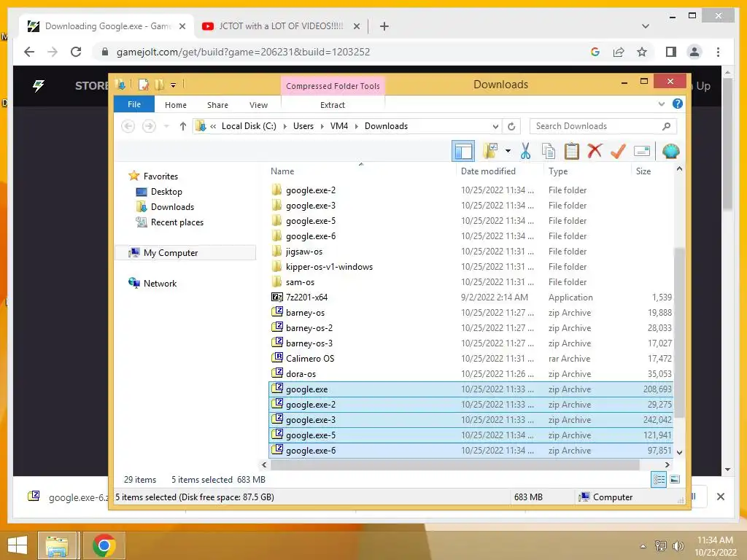Click the Explorer Forward arrow button
The image size is (747, 560).
[149, 126]
